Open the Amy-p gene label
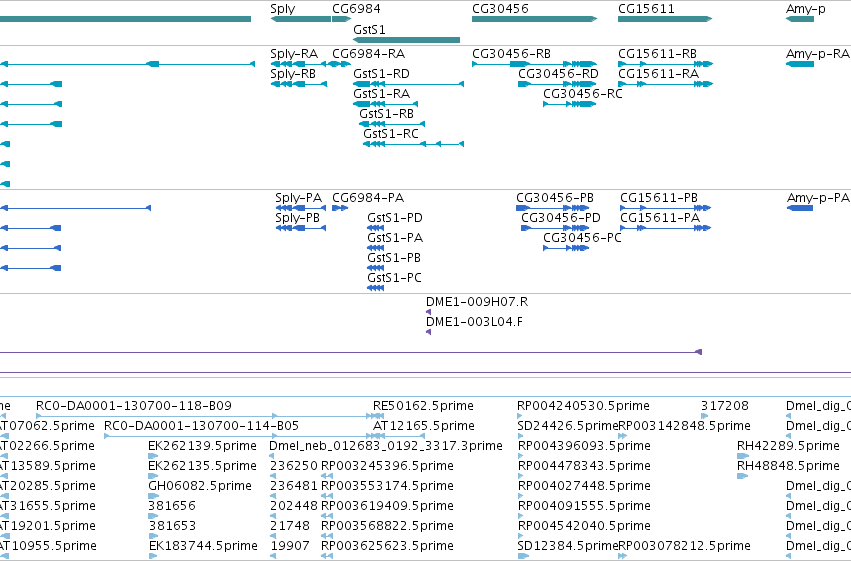 (x=805, y=9)
